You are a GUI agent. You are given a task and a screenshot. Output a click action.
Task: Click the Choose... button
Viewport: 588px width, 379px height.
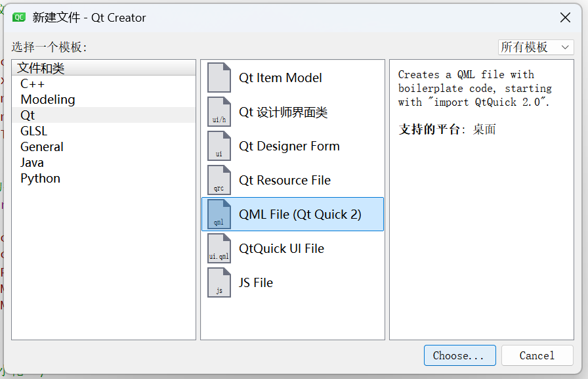[460, 355]
